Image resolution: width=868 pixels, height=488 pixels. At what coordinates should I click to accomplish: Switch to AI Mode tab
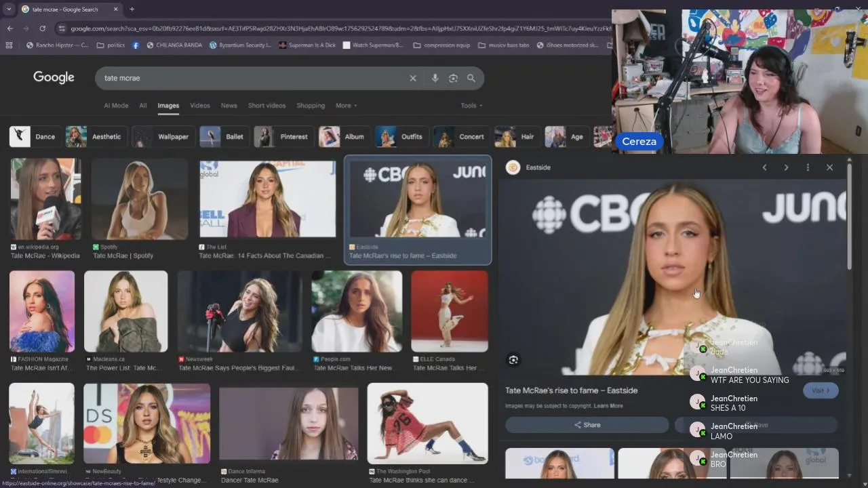116,106
